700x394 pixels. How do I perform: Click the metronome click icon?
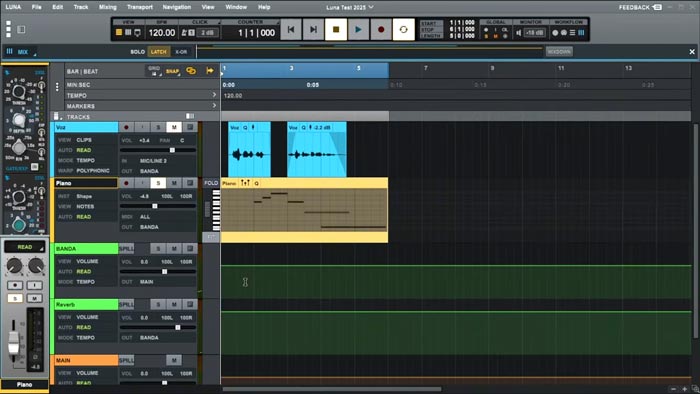(x=183, y=33)
